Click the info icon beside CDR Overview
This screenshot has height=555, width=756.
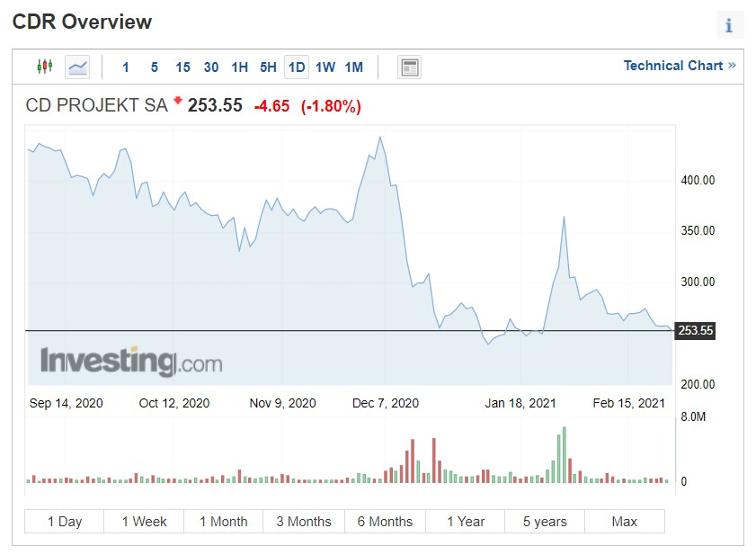coord(728,24)
